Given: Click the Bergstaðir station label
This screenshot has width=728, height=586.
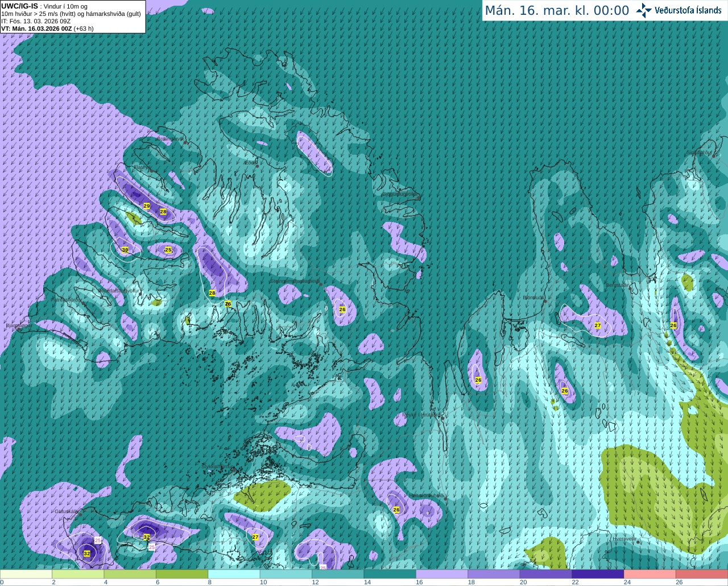Looking at the screenshot, I should [x=618, y=285].
